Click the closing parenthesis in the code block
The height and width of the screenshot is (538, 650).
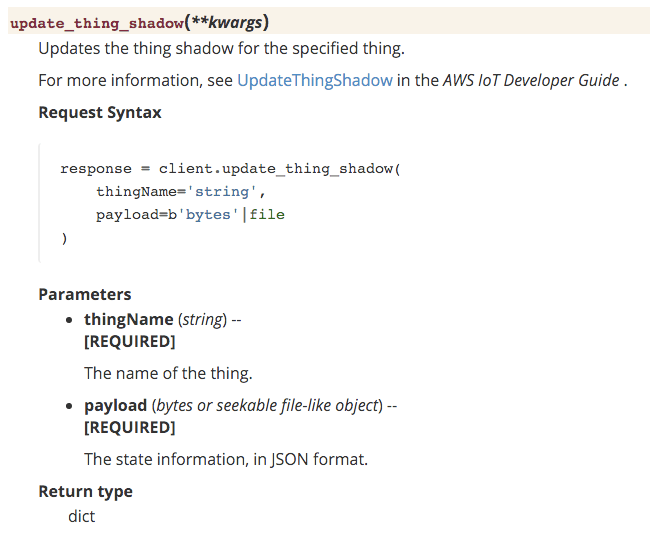[64, 238]
